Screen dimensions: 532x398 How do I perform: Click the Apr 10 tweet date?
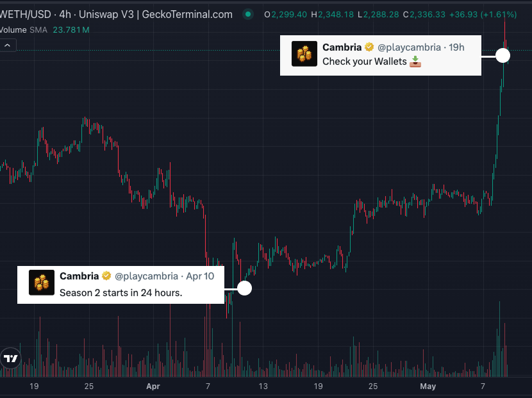point(200,276)
